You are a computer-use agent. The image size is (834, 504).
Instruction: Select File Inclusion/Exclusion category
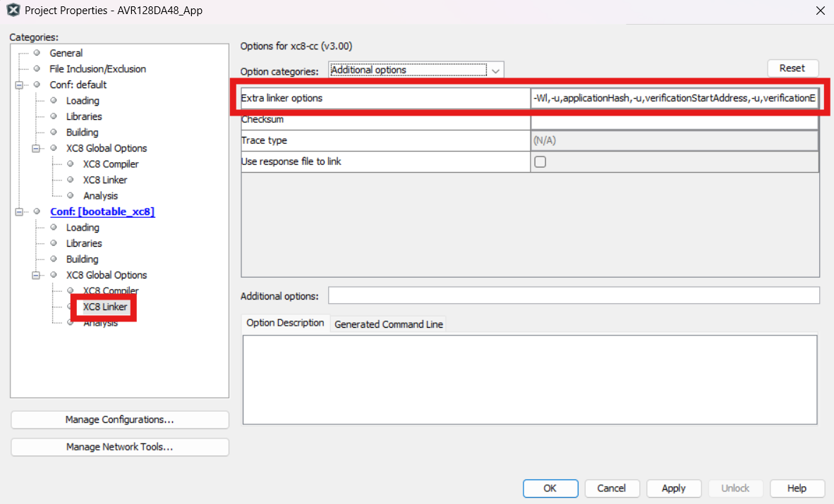(x=97, y=69)
